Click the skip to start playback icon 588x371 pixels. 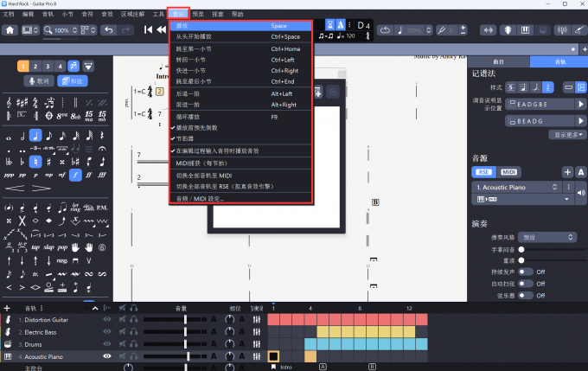pyautogui.click(x=149, y=30)
